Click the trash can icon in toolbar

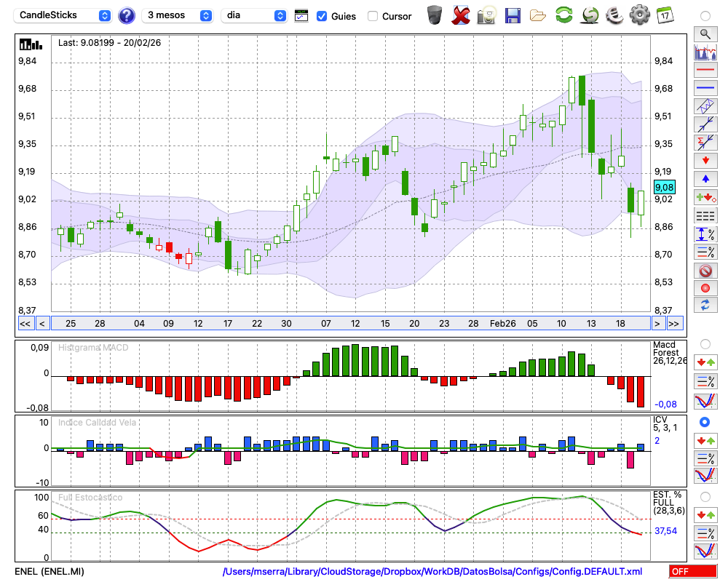[x=435, y=15]
